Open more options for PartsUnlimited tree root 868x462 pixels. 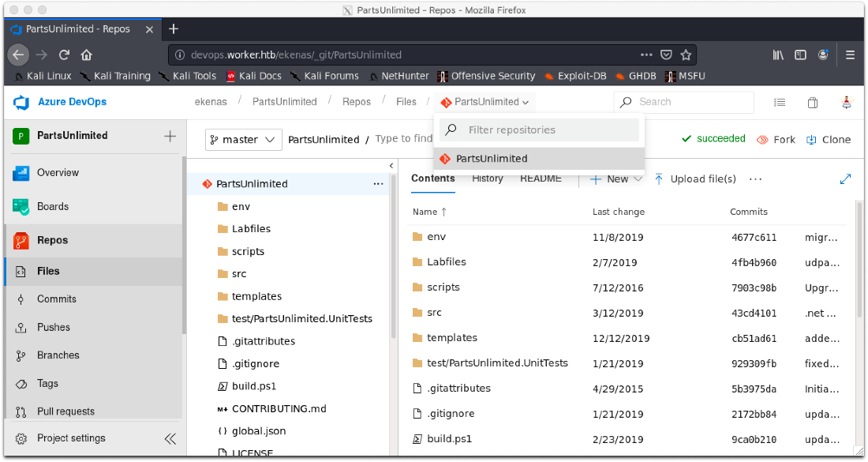(x=378, y=184)
